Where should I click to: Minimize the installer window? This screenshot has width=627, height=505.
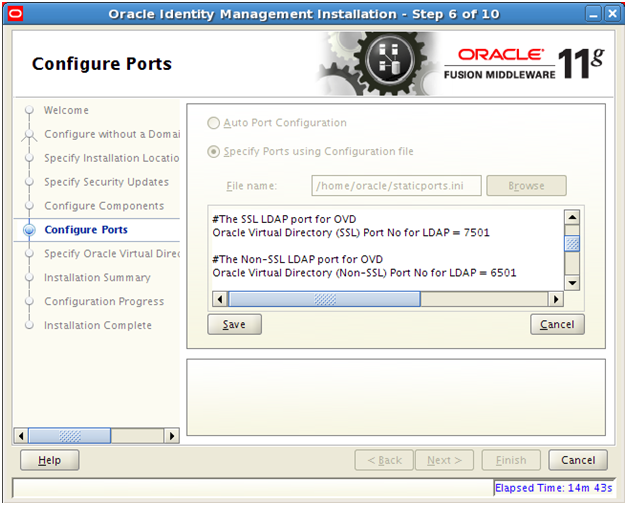[x=593, y=14]
